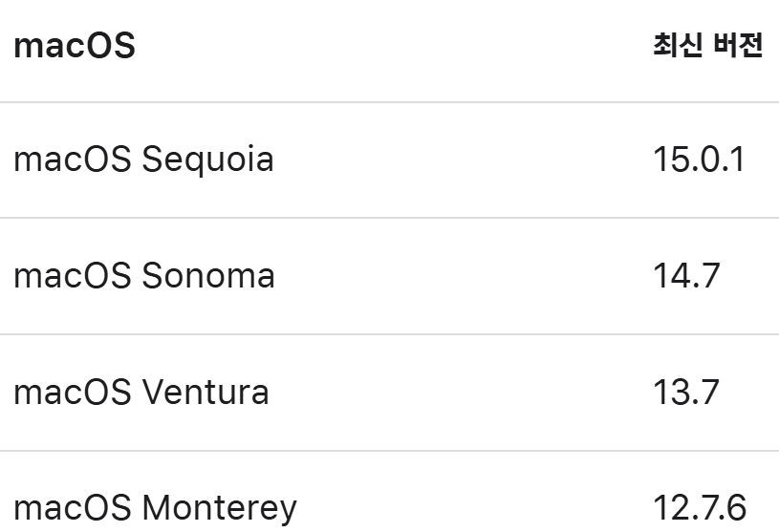
Task: Click 'macOS' in the Monterey row
Action: point(72,508)
